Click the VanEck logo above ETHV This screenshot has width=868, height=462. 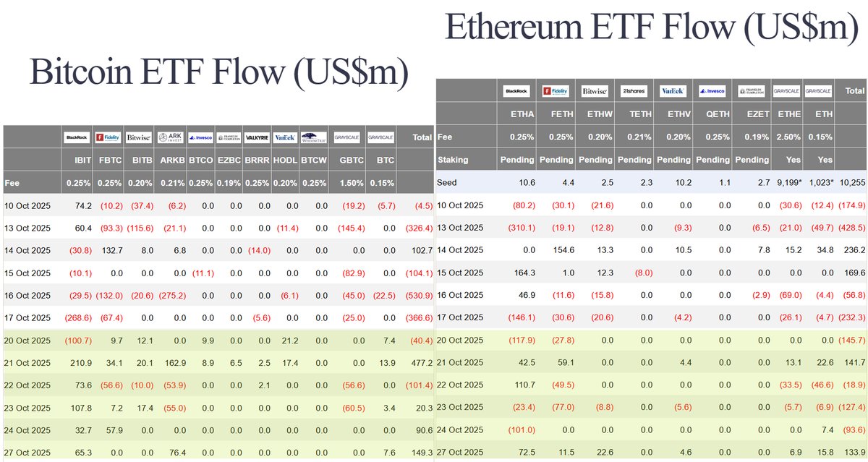point(673,91)
